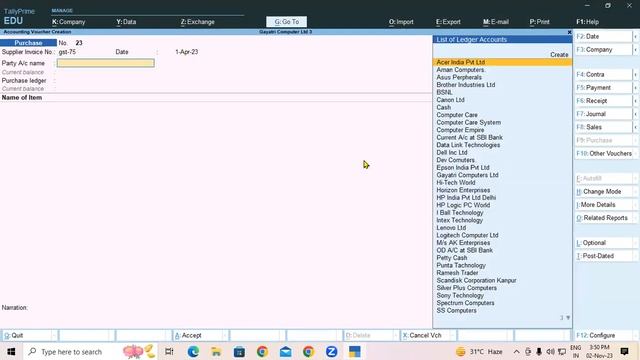Switch to F8: Sales voucher
Screen dimensions: 640x360
[x=603, y=127]
